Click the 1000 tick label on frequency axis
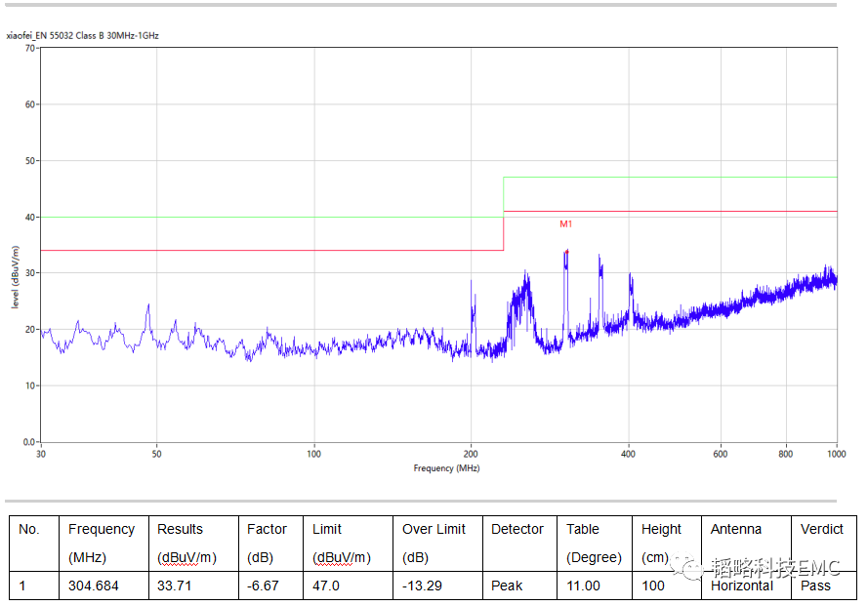The height and width of the screenshot is (606, 868). 836,455
